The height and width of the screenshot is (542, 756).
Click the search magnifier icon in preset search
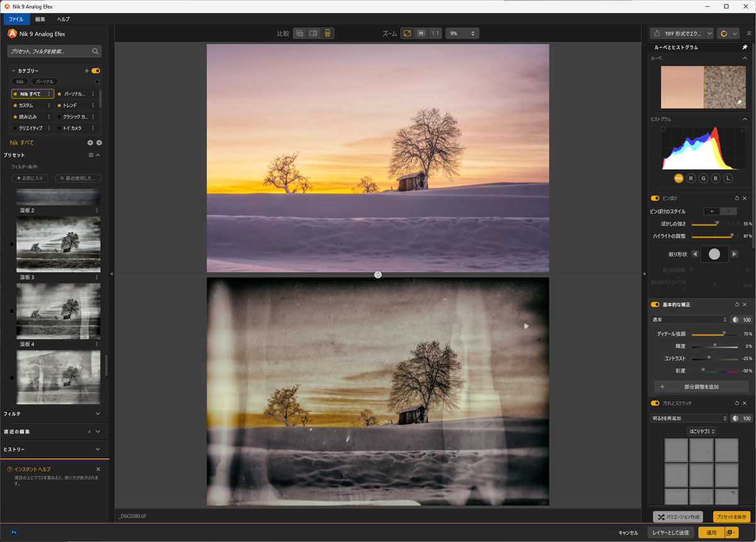pos(95,52)
